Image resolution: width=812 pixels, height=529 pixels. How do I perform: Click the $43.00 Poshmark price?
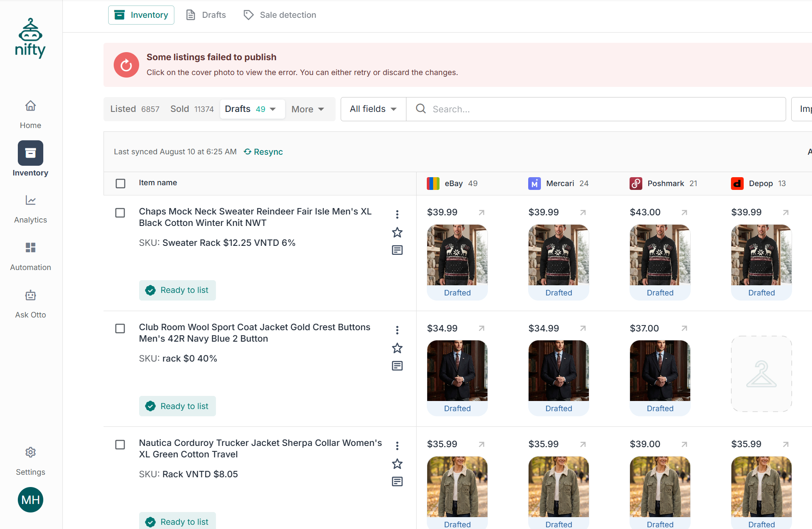[645, 212]
